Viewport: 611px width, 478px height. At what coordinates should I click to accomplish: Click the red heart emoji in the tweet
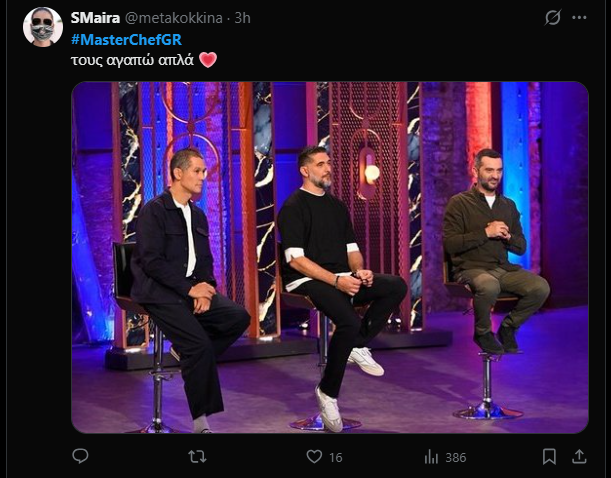(208, 60)
